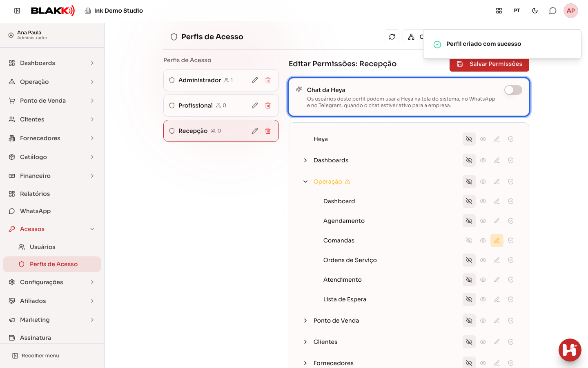Image resolution: width=588 pixels, height=368 pixels.
Task: Collapse the Acessos sidebar section
Action: pyautogui.click(x=52, y=229)
